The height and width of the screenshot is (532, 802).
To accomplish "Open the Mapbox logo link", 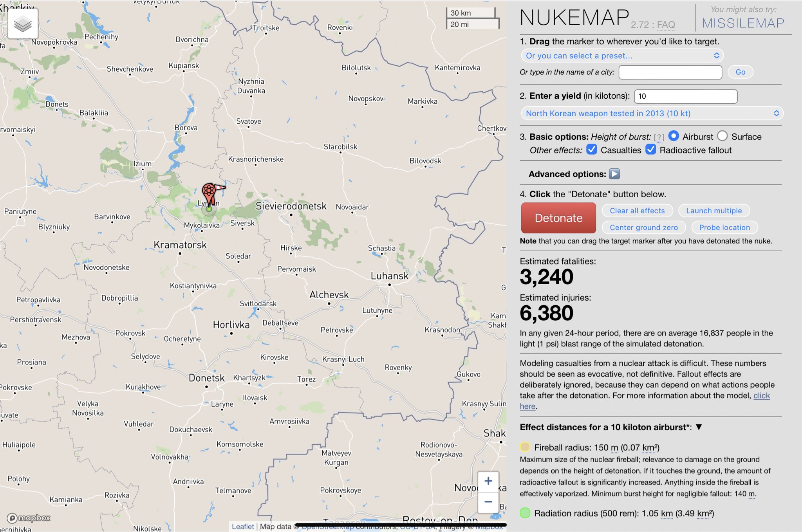I will (x=29, y=518).
